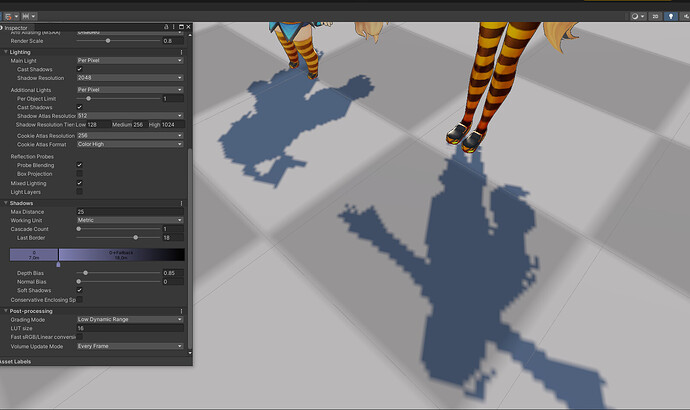
Task: Toggle Soft Shadows checkbox
Action: click(80, 290)
